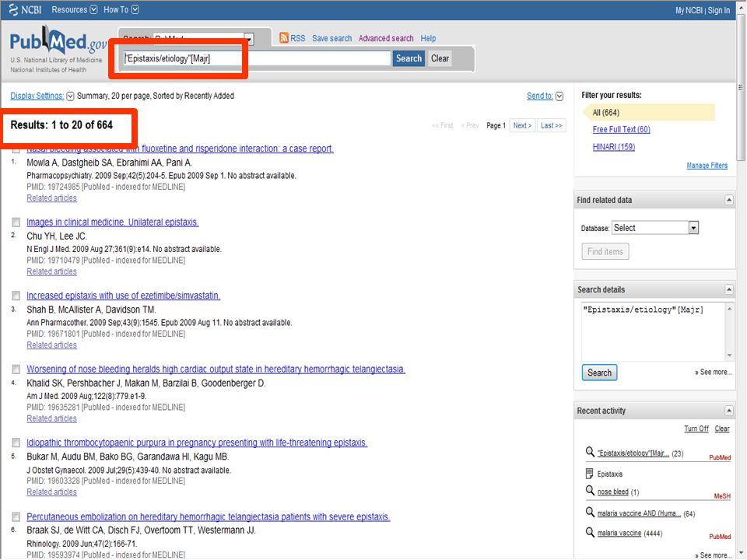Screen dimensions: 747x560
Task: Open Images in clinical medicine Unilateral epistaxis article
Action: (x=112, y=222)
